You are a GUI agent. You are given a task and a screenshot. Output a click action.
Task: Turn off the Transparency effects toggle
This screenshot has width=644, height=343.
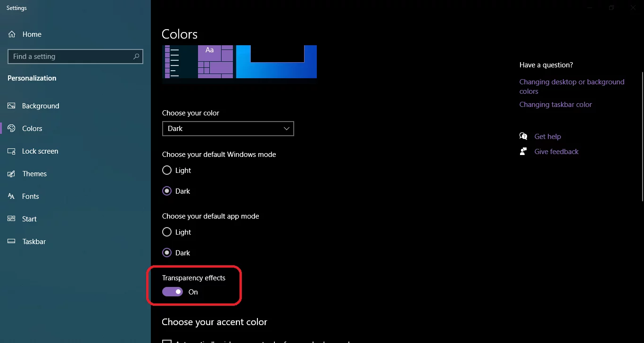point(173,292)
